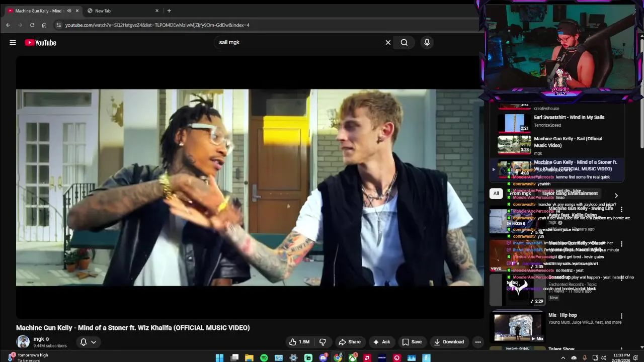The width and height of the screenshot is (644, 362).
Task: Click the video player to pause
Action: click(250, 188)
